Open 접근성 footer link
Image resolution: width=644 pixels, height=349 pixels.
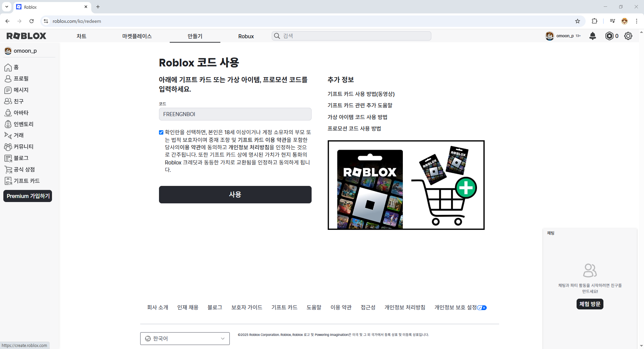368,307
